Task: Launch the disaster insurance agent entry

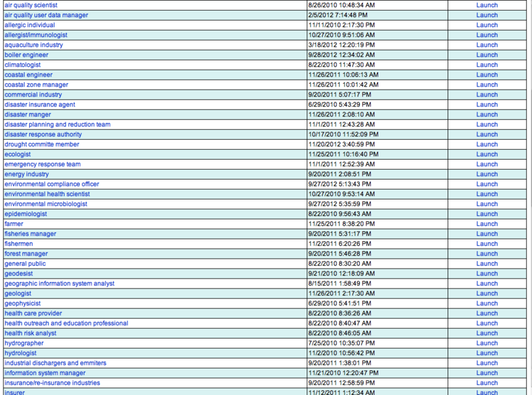Action: pos(487,104)
